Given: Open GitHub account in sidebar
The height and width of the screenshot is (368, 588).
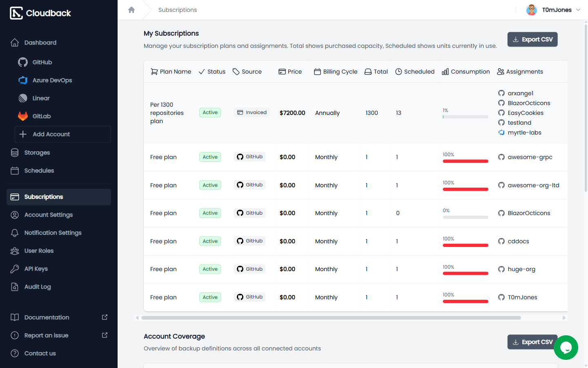Looking at the screenshot, I should pos(42,62).
